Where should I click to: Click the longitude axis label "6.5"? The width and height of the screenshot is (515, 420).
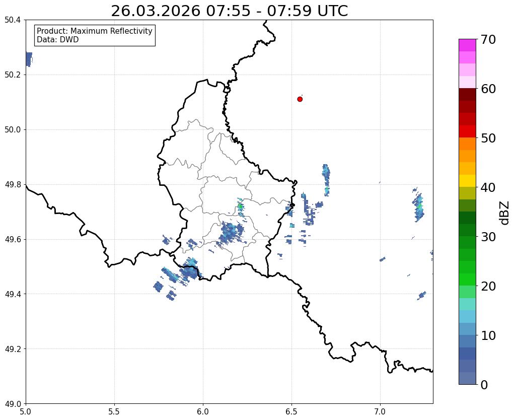[x=291, y=411]
